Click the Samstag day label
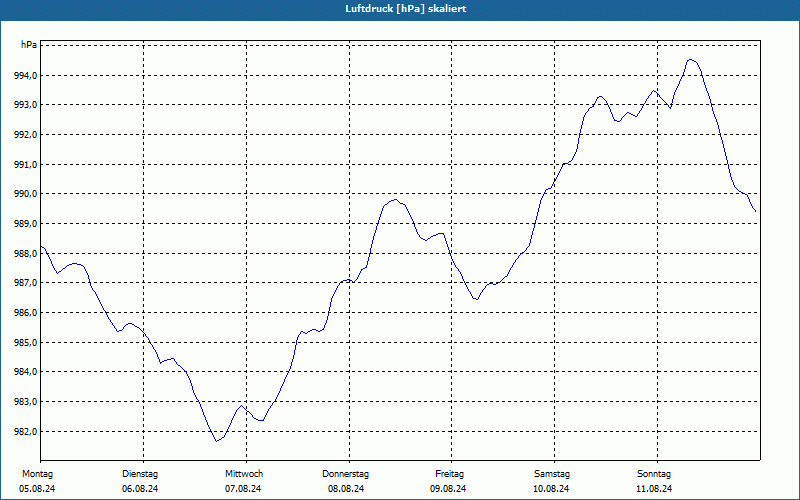Viewport: 800px width, 500px height. pyautogui.click(x=552, y=474)
